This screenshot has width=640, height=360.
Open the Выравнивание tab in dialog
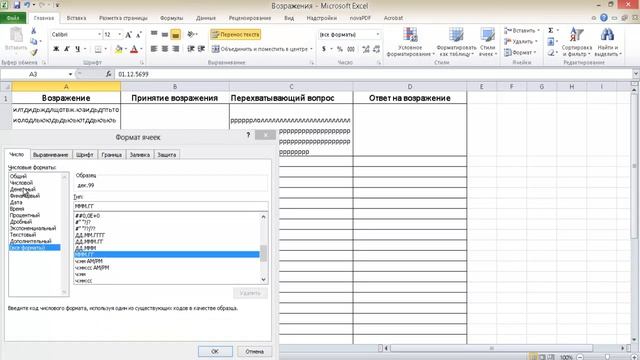point(51,155)
